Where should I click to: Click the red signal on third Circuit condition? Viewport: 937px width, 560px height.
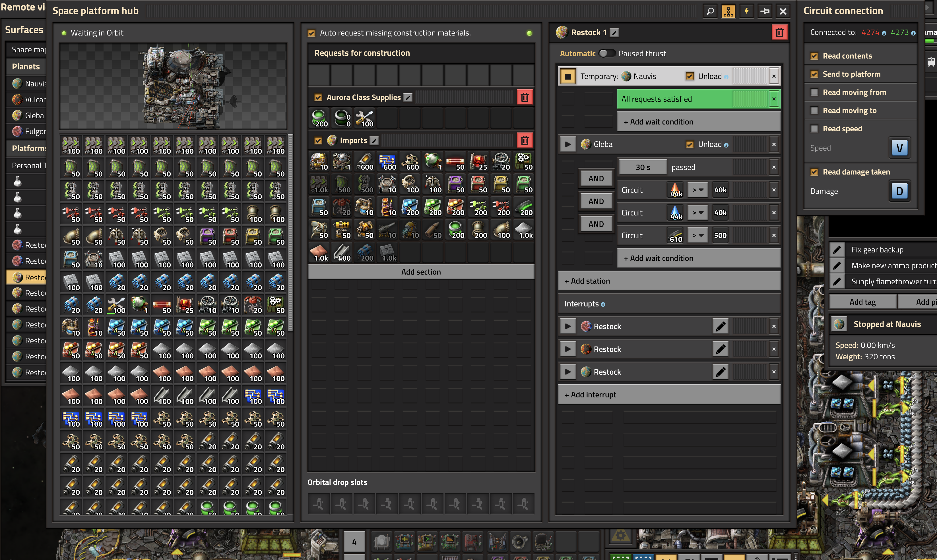675,235
